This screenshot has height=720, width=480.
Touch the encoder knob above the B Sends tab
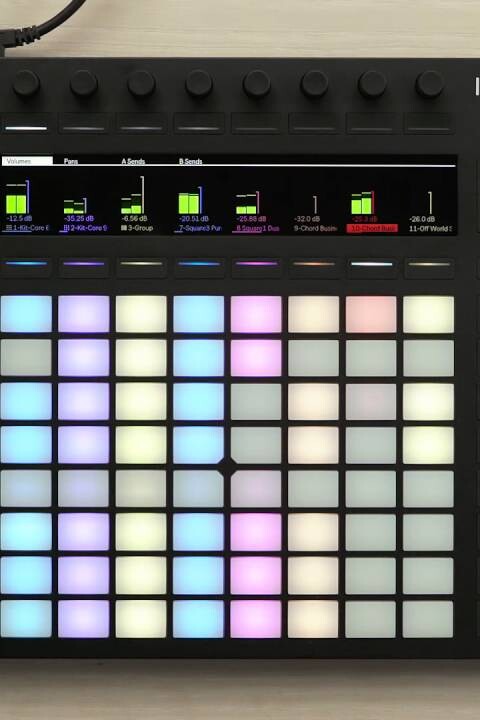(199, 84)
